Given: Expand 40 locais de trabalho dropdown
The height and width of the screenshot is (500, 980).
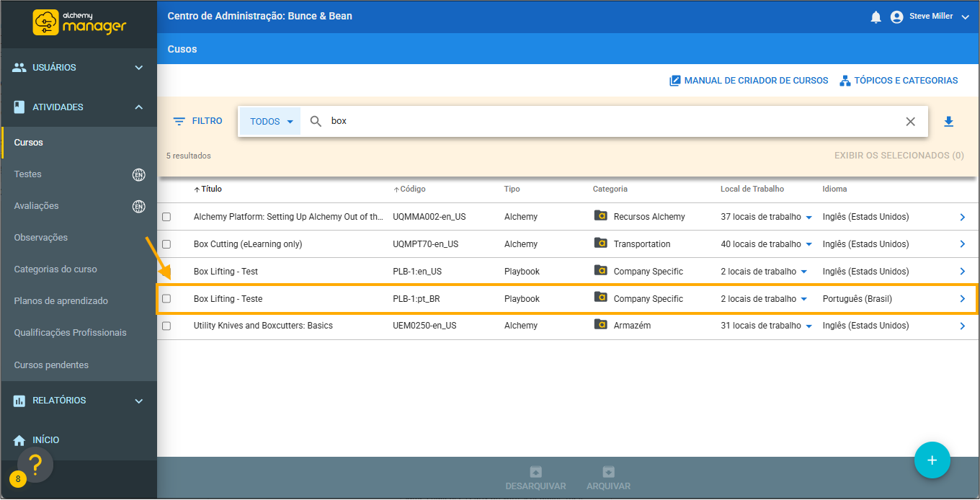Looking at the screenshot, I should (x=808, y=245).
